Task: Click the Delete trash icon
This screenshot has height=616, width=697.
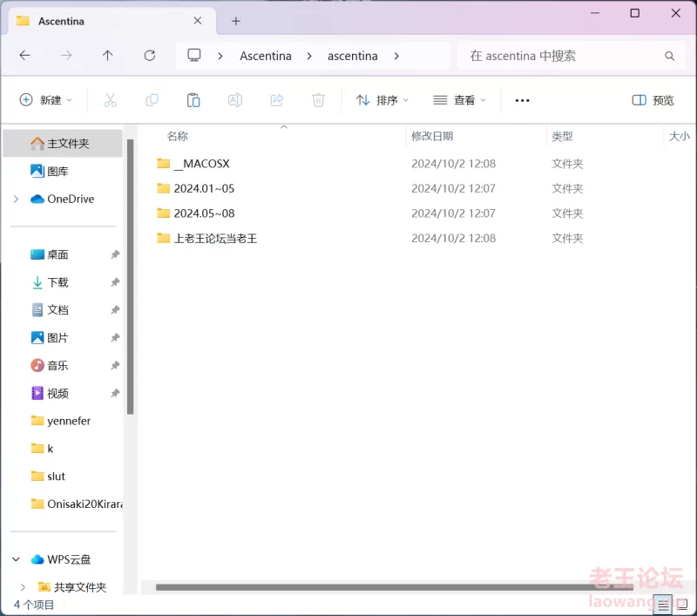Action: (319, 100)
